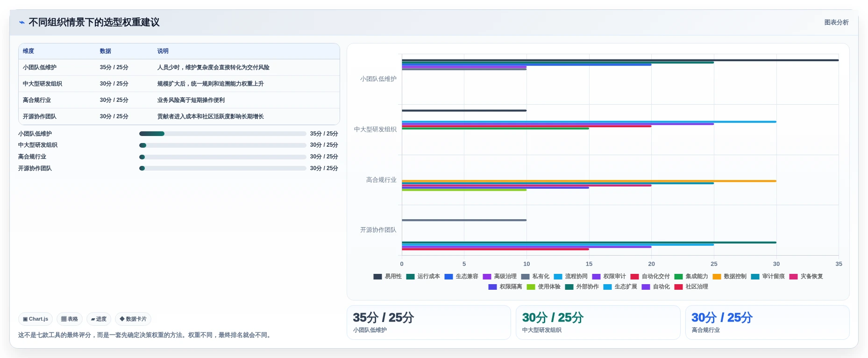868x358 pixels.
Task: Open the 小团队低维护 data card with 35分 / 25分
Action: click(x=429, y=322)
